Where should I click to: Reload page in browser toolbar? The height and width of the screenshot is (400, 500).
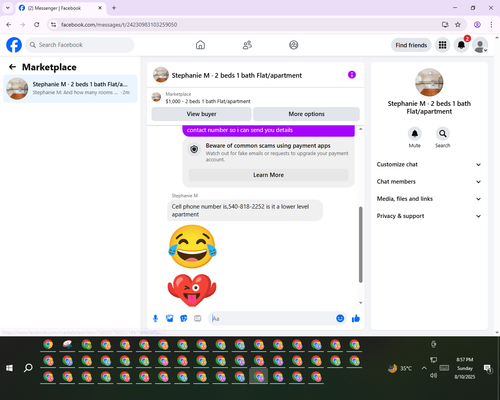point(37,25)
